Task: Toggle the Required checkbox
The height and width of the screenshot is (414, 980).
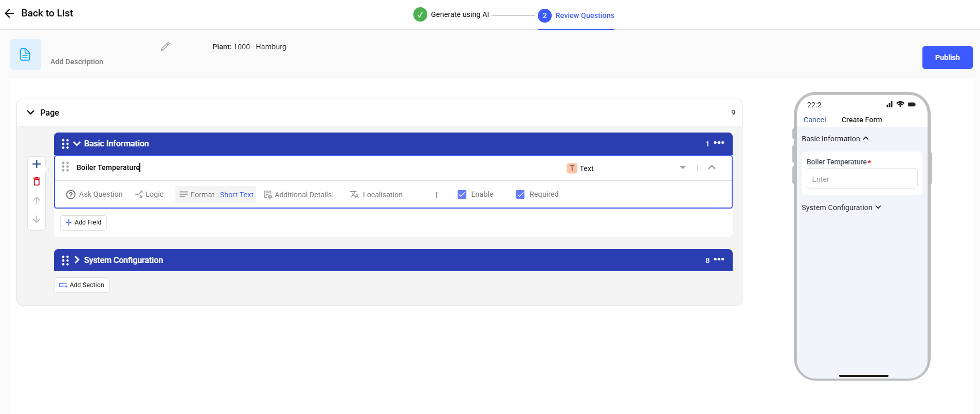Action: (x=520, y=194)
